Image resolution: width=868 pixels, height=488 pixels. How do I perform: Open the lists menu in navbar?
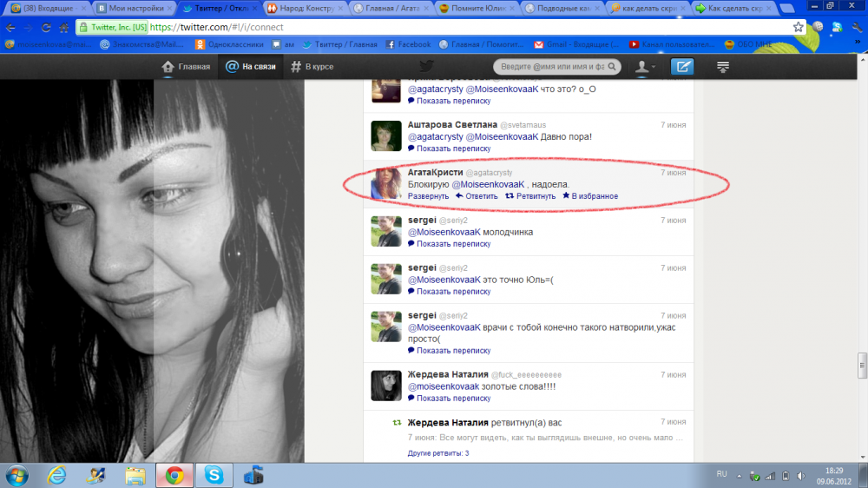[x=722, y=67]
